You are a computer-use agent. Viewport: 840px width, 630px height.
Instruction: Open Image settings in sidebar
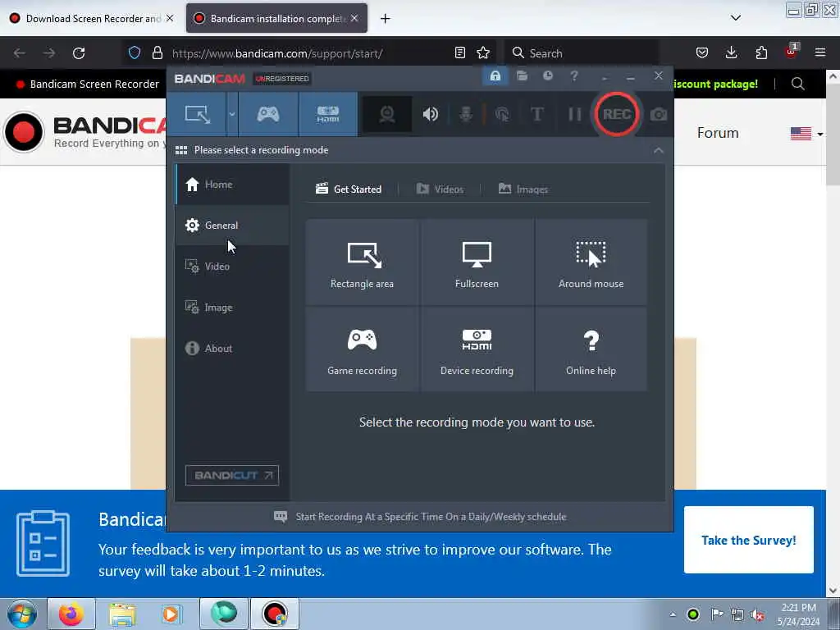pos(232,308)
